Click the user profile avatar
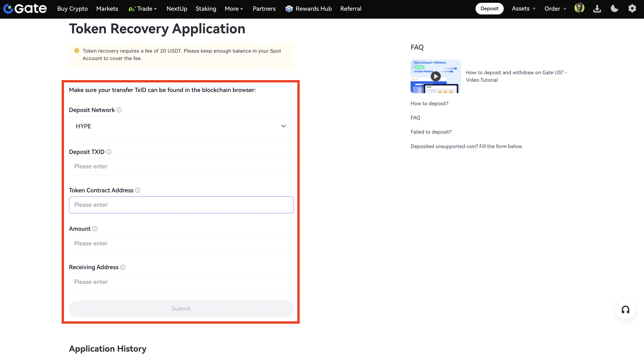644x360 pixels. [x=579, y=8]
